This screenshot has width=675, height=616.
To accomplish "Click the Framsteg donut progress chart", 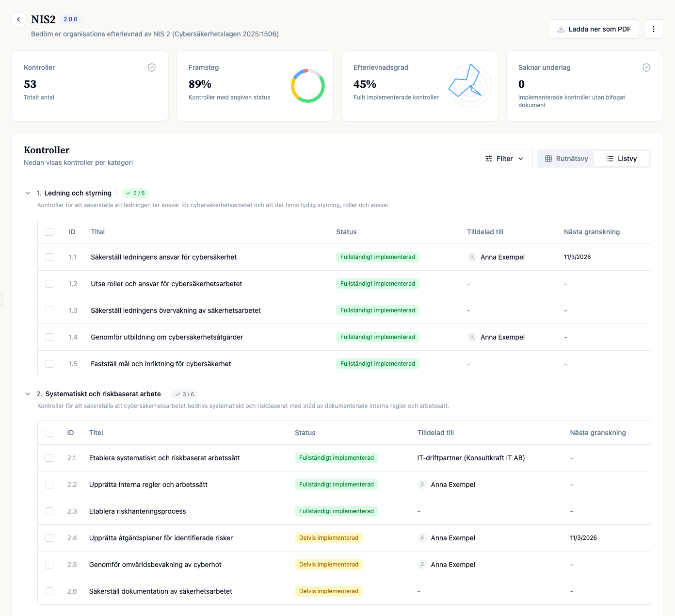I will pyautogui.click(x=308, y=86).
